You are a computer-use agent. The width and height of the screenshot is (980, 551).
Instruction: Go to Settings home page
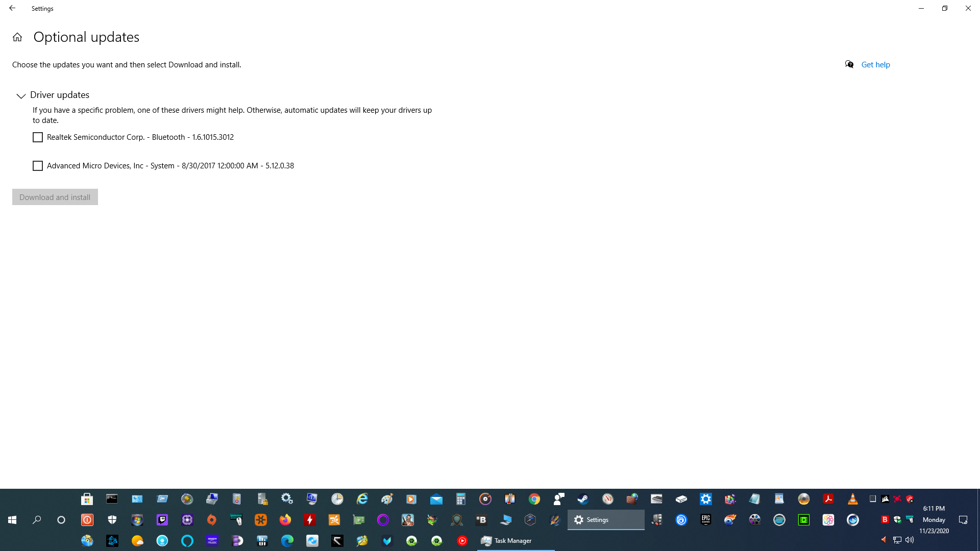[17, 37]
